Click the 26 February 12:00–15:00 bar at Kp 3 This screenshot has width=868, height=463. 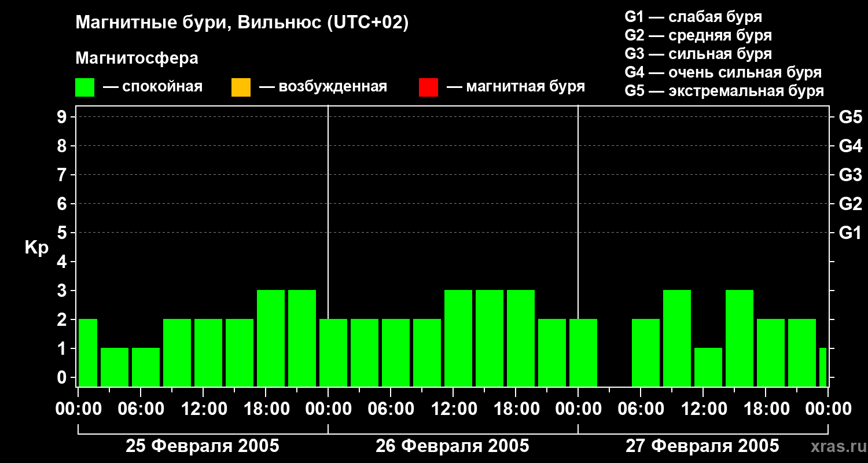[458, 338]
